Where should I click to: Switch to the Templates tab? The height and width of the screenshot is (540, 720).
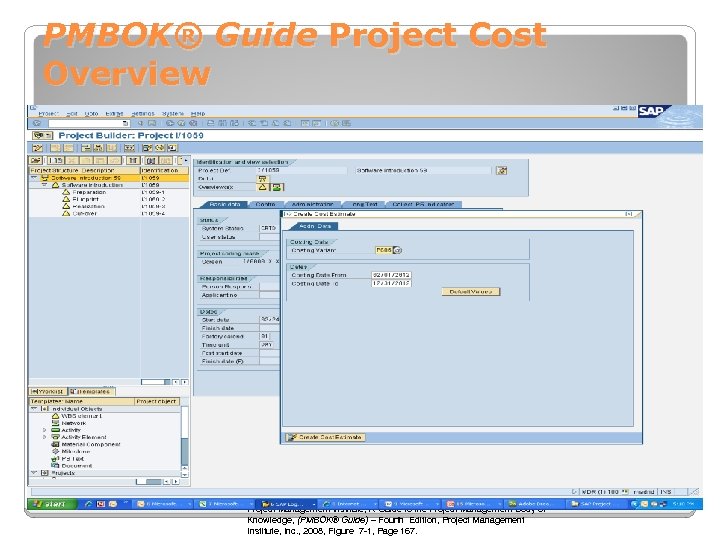pyautogui.click(x=91, y=392)
